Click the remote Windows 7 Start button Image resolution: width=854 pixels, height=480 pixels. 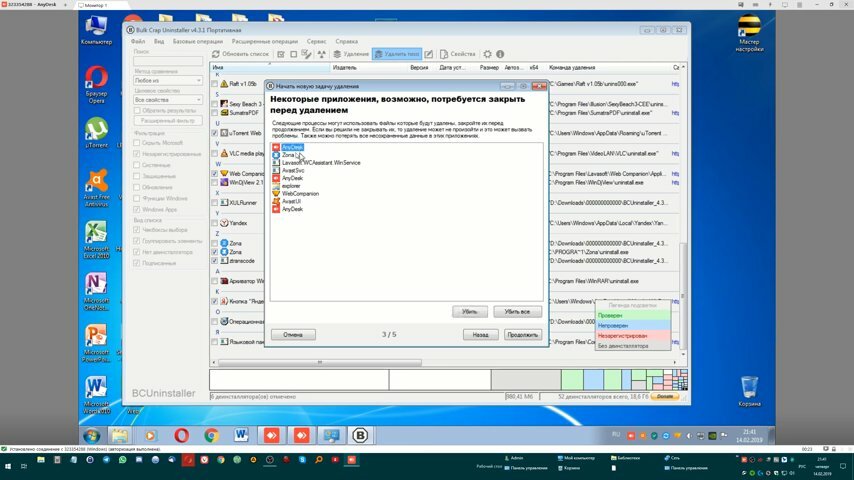click(92, 436)
